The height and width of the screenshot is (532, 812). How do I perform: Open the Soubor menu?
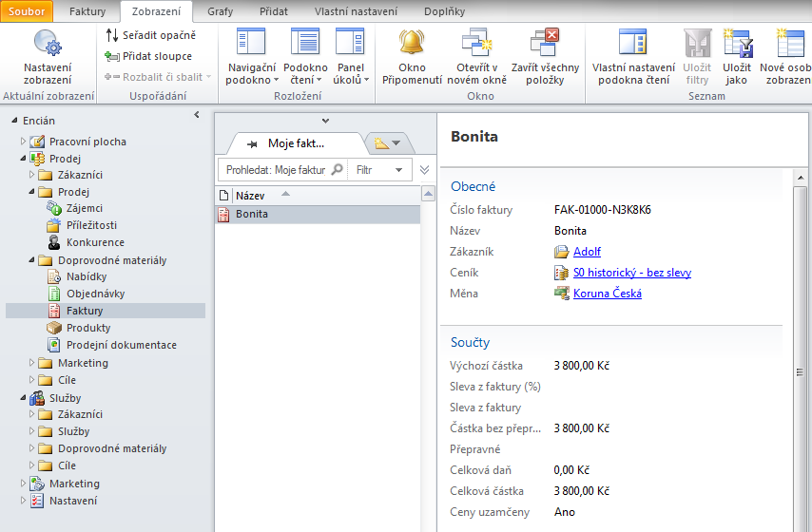tap(27, 10)
